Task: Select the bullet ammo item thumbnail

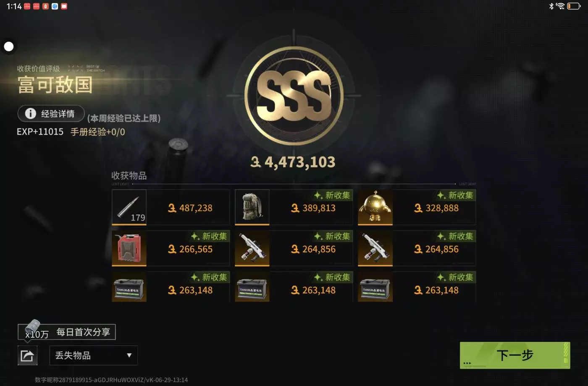Action: click(129, 207)
